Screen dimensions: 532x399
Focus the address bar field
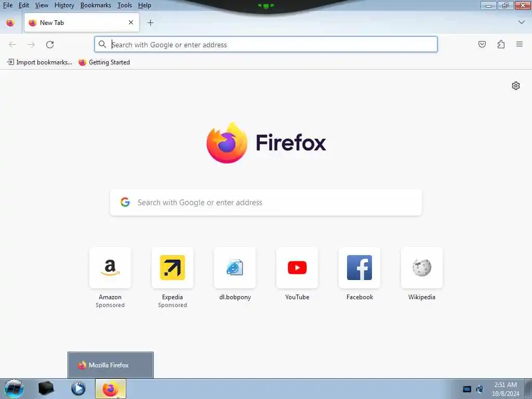[265, 45]
